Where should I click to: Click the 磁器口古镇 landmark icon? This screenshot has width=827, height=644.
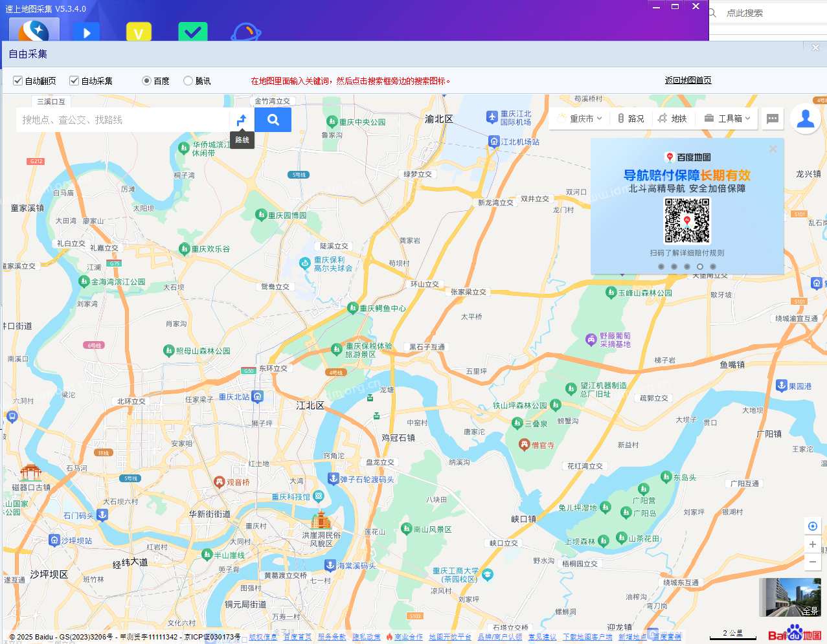click(30, 472)
